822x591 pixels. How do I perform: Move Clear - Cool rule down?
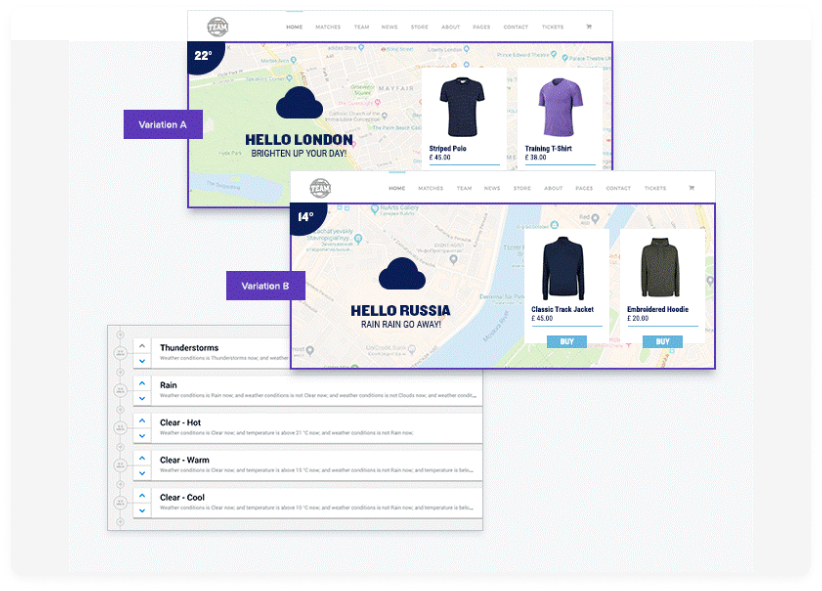pos(142,510)
